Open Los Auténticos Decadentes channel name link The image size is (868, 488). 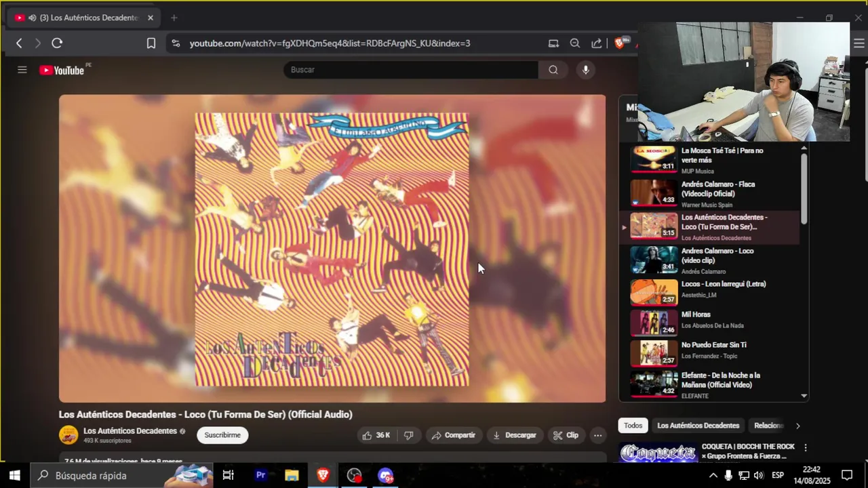[130, 431]
